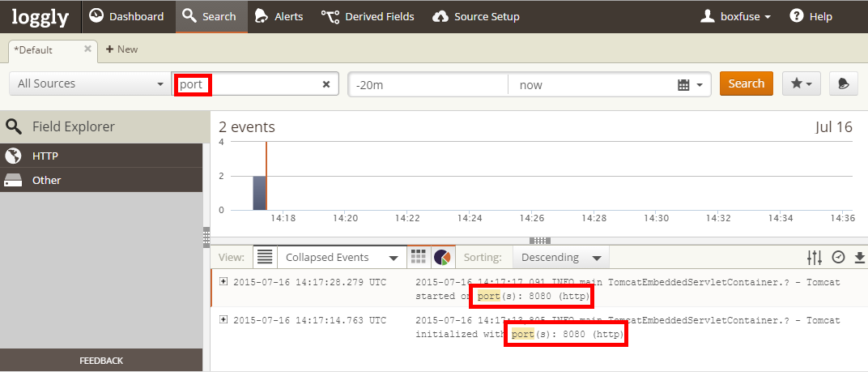This screenshot has height=372, width=868.
Task: Download events with the export icon
Action: [x=860, y=257]
